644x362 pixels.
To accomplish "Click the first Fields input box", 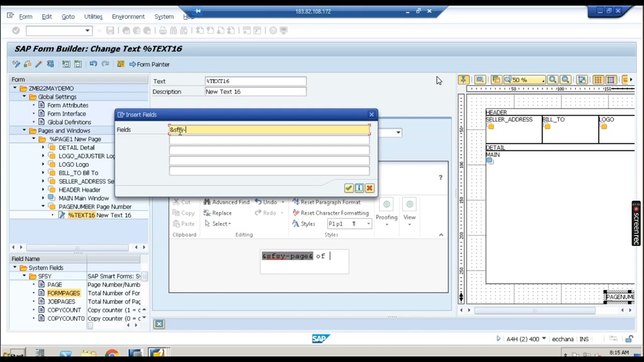I will (270, 130).
